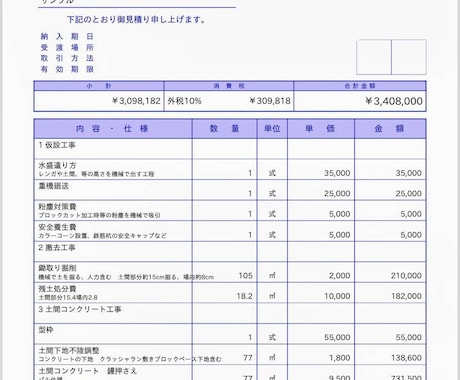Click the quantity 105 in the 鋤取り掘削 row
This screenshot has height=380, width=460.
pyautogui.click(x=245, y=276)
